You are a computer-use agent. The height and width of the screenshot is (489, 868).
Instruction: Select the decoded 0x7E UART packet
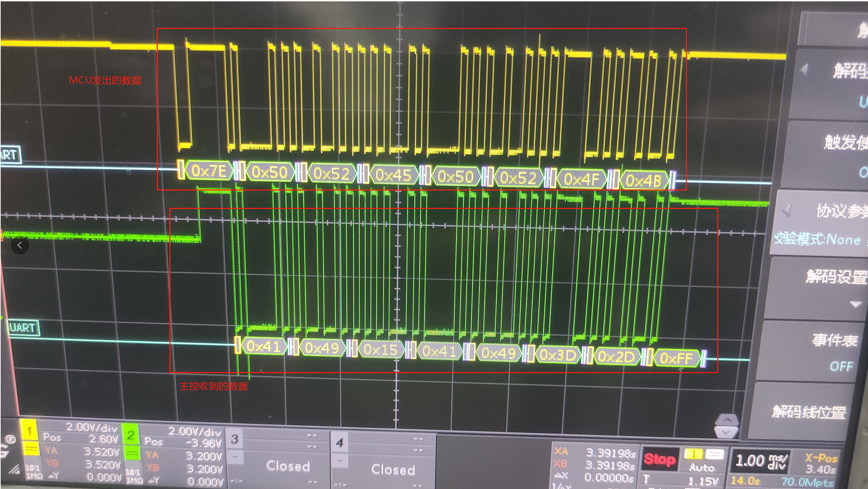coord(209,171)
